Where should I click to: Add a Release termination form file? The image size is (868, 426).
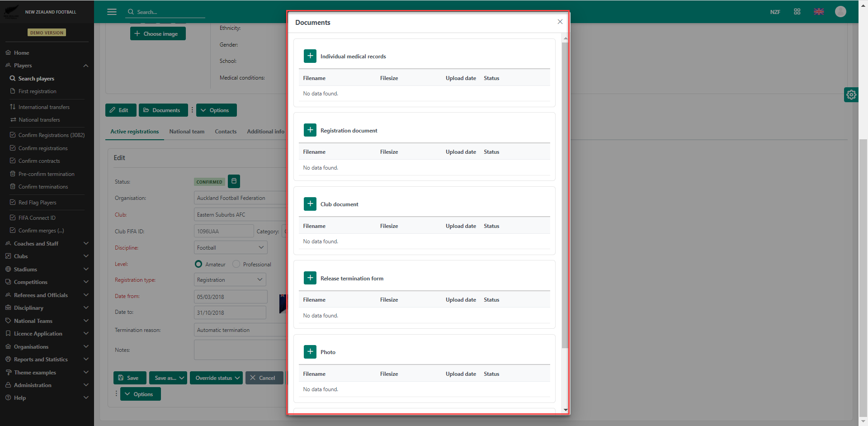coord(310,278)
